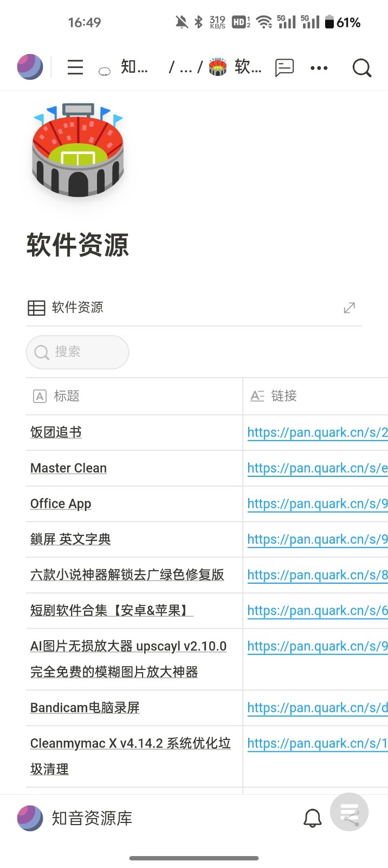Viewport: 388px width, 868px height.
Task: Expand the collapsed breadcrumb ellipsis
Action: [x=186, y=68]
